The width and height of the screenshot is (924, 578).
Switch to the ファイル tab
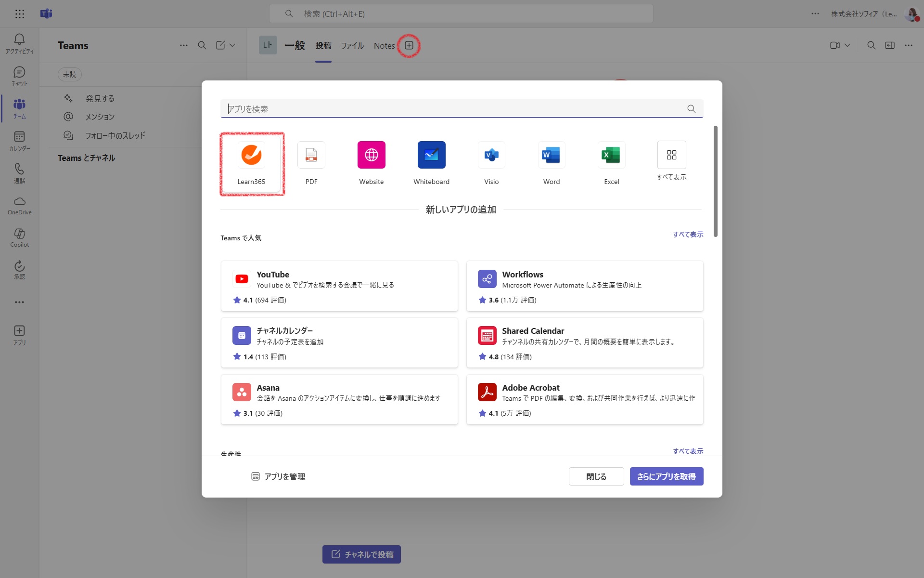(x=352, y=46)
